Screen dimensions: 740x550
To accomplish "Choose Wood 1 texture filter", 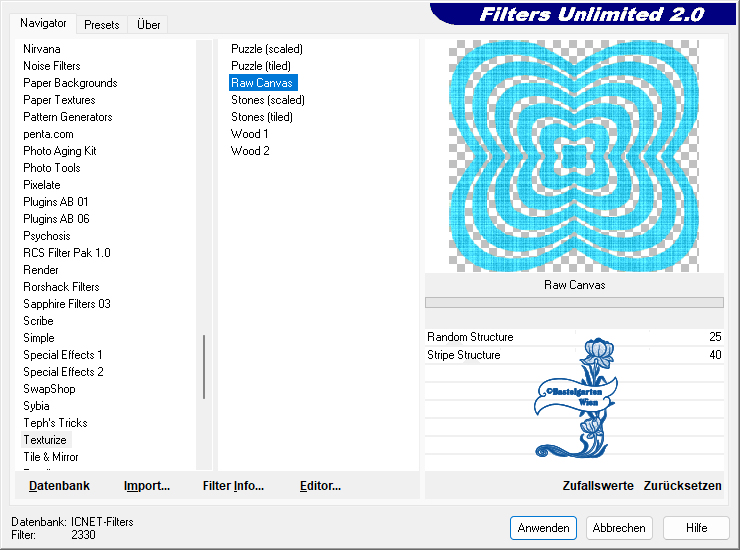I will click(x=249, y=134).
